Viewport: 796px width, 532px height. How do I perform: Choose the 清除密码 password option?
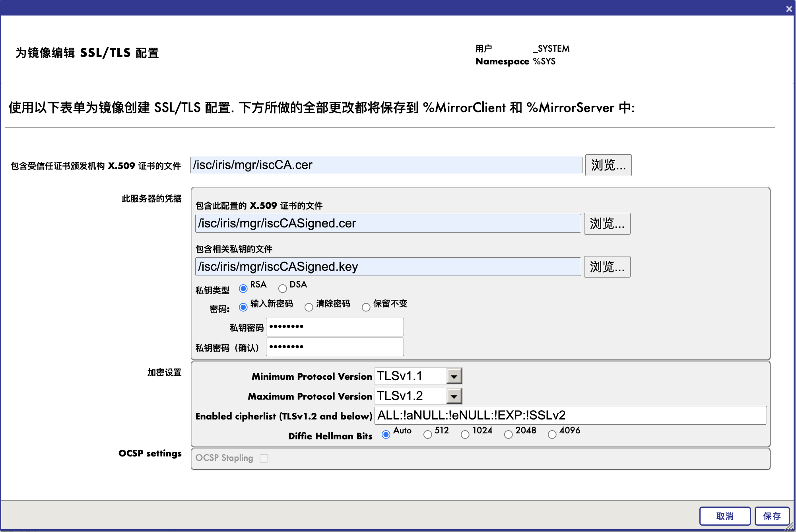[x=309, y=307]
